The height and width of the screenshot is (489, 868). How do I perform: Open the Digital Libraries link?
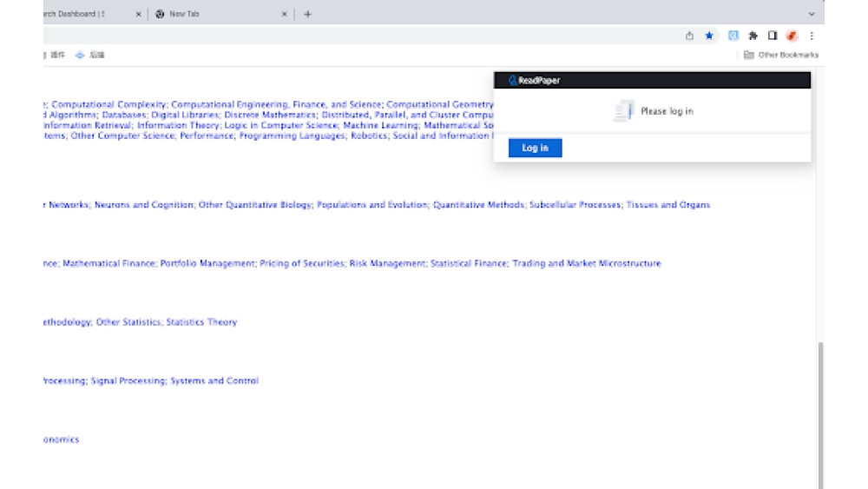tap(185, 116)
